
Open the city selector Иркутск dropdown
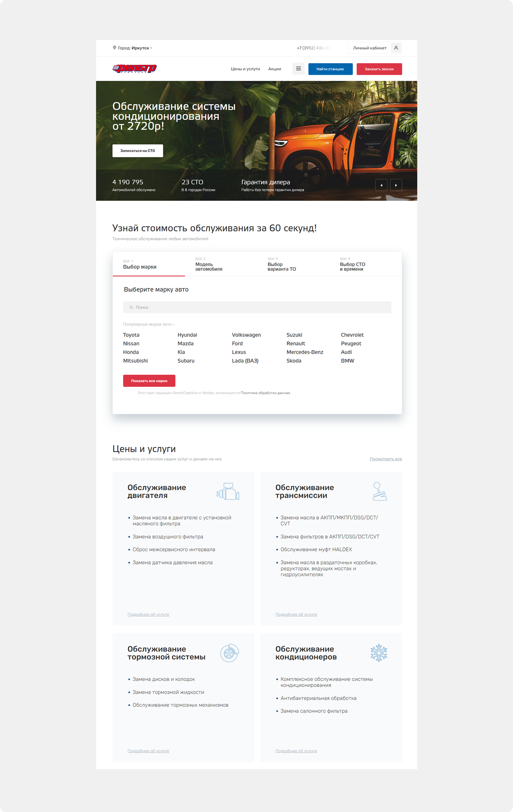(x=142, y=48)
